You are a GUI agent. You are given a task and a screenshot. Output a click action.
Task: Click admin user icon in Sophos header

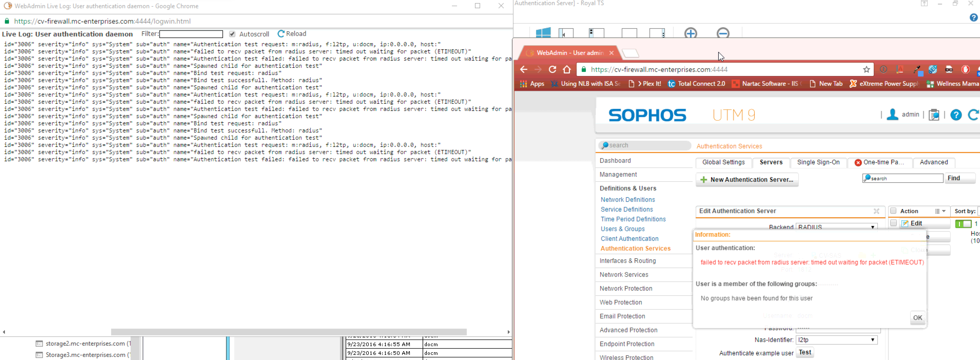coord(892,115)
